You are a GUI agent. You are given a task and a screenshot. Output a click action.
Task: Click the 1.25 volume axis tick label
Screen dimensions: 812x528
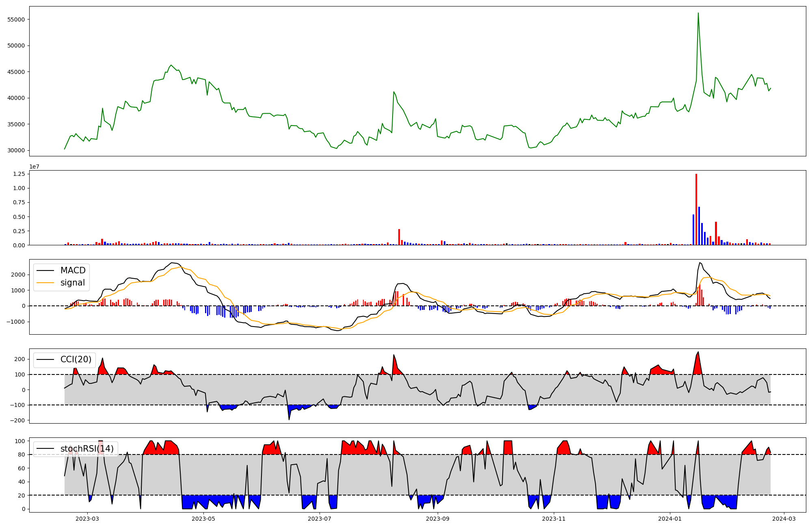pos(19,174)
